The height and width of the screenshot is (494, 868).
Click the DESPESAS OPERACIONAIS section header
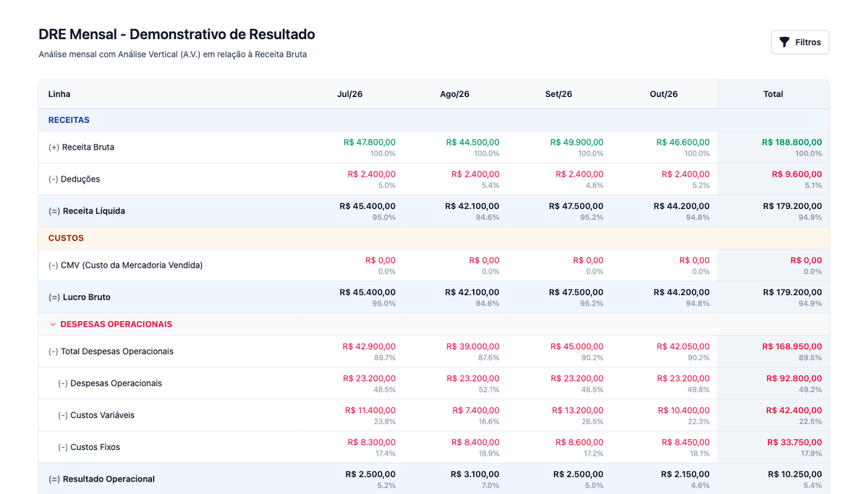click(x=116, y=324)
